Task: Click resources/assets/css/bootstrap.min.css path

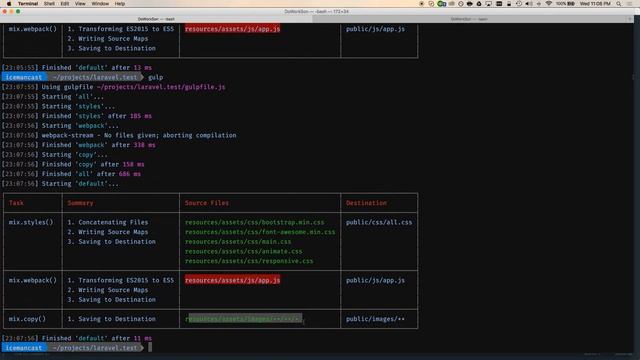Action: (x=255, y=222)
